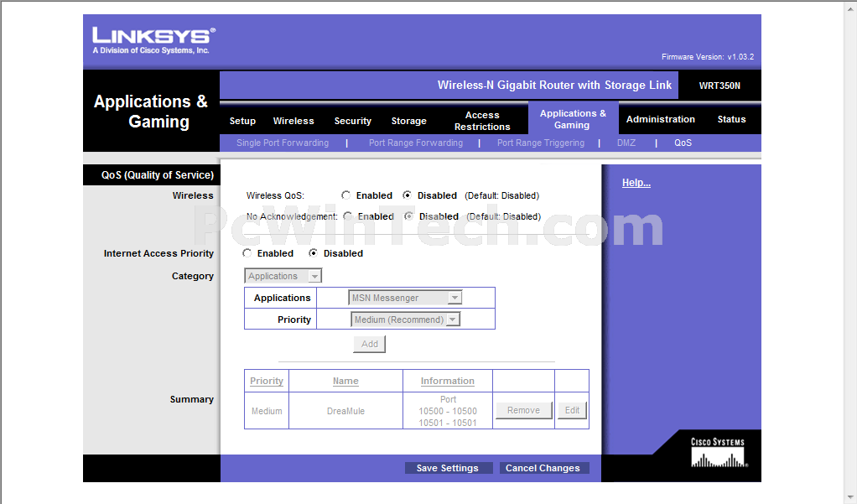Select the Applications & Gaming tab
The width and height of the screenshot is (857, 504).
(x=573, y=119)
